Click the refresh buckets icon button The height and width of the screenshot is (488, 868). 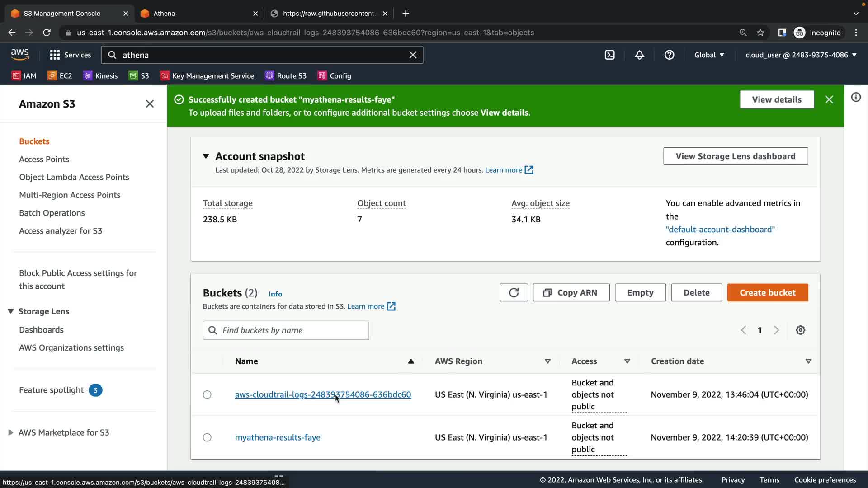tap(514, 292)
